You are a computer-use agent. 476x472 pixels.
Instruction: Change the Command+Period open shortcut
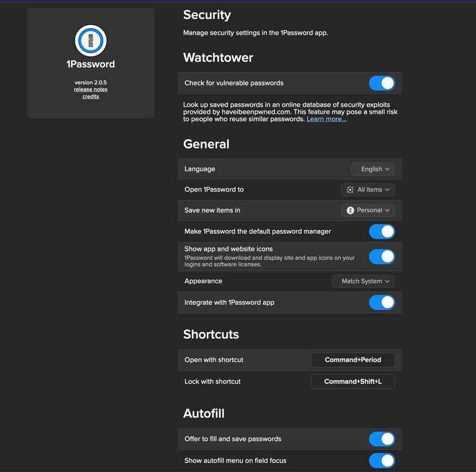point(353,360)
